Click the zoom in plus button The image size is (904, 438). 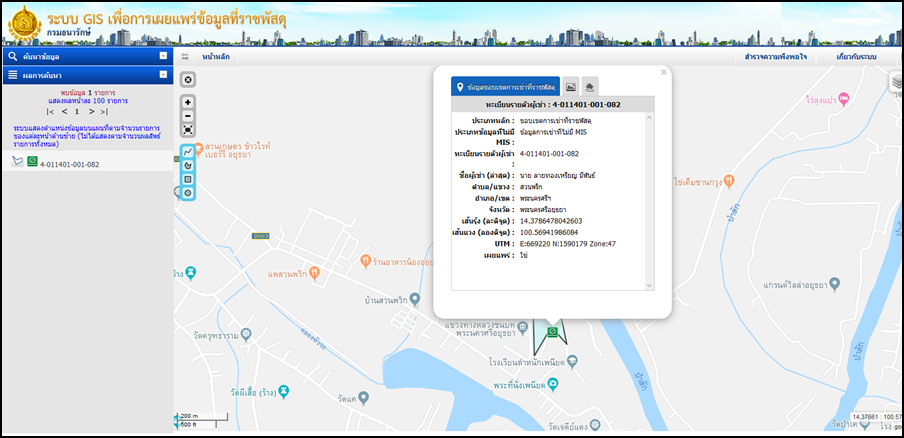(188, 103)
